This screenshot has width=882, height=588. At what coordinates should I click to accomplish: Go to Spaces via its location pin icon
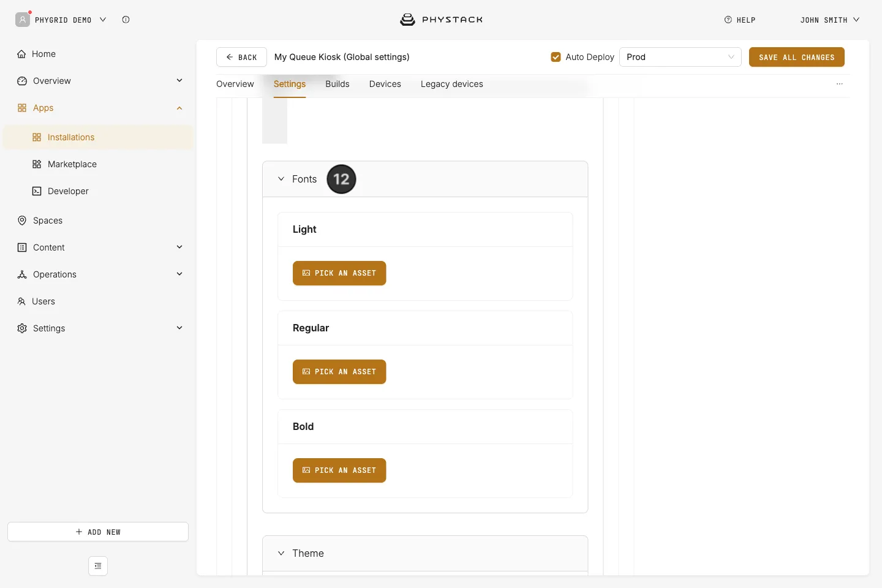pyautogui.click(x=22, y=221)
